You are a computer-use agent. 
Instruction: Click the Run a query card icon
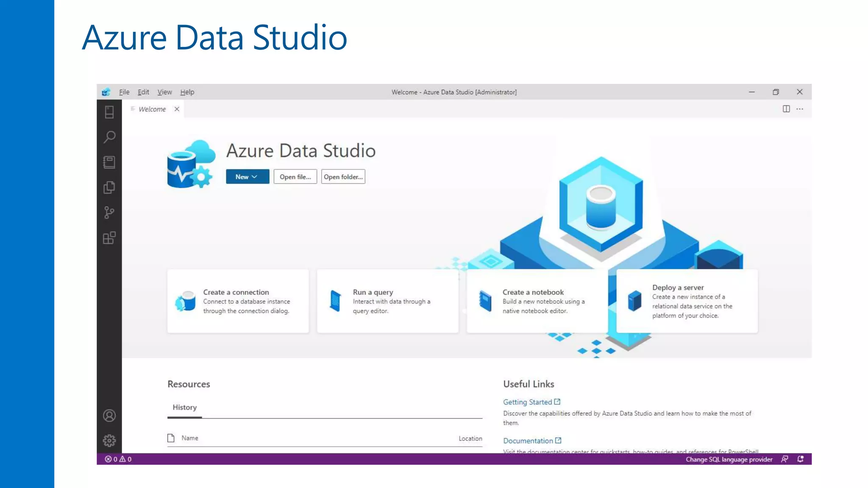335,301
